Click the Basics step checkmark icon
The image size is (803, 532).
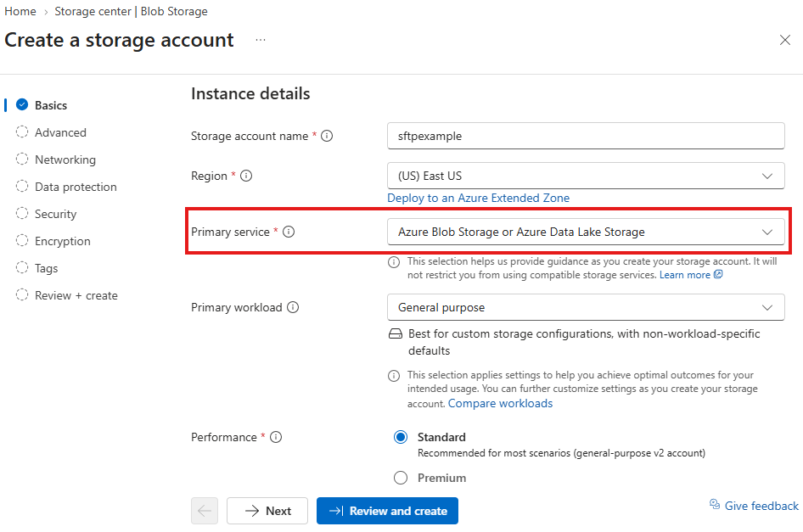click(x=22, y=104)
